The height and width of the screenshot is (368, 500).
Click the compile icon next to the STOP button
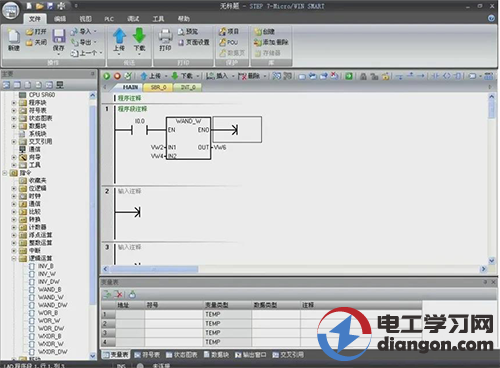tap(128, 76)
